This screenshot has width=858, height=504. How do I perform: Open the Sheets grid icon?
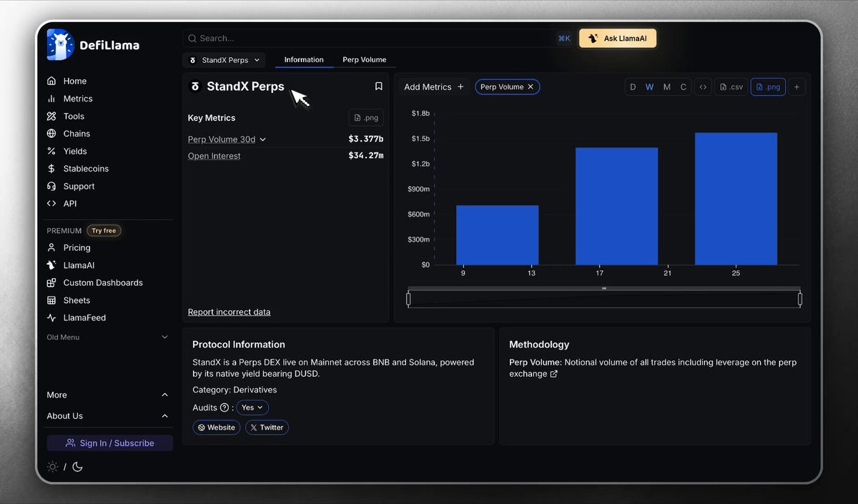pos(51,300)
